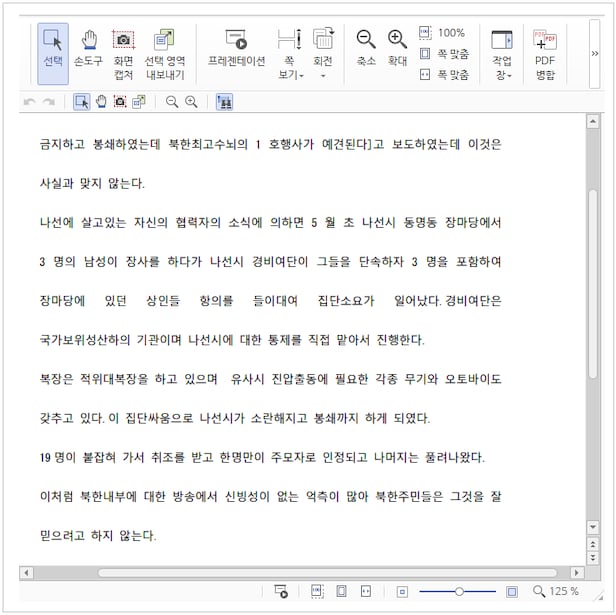Open the PDF 병합 merge tool
The height and width of the screenshot is (615, 616).
pos(545,52)
